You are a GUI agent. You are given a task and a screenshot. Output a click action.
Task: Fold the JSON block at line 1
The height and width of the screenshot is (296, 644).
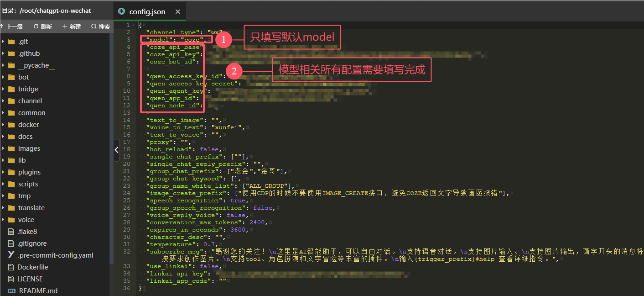[x=133, y=25]
